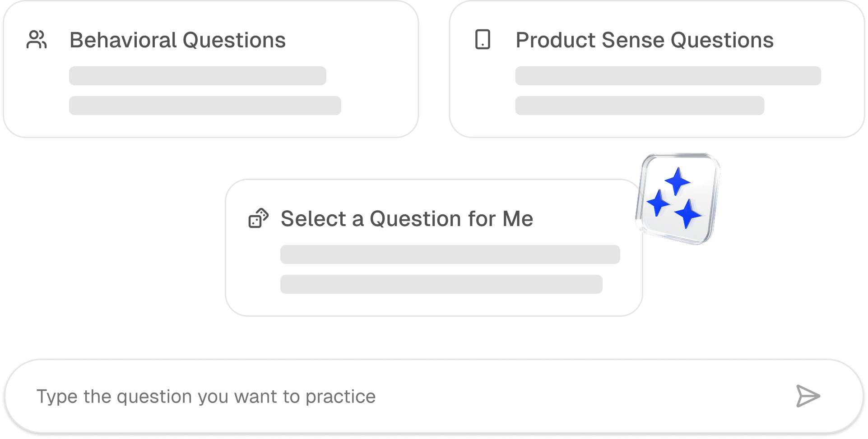
Task: Pick the Select a Question for Me heading
Action: point(407,218)
